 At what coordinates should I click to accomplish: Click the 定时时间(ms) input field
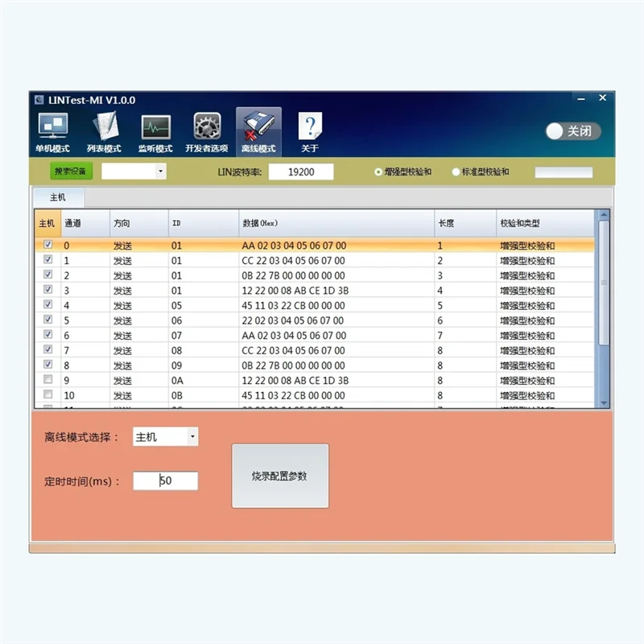coord(166,481)
